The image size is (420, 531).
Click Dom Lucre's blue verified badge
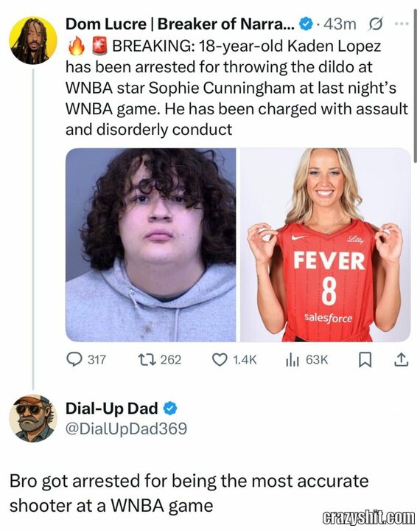307,24
